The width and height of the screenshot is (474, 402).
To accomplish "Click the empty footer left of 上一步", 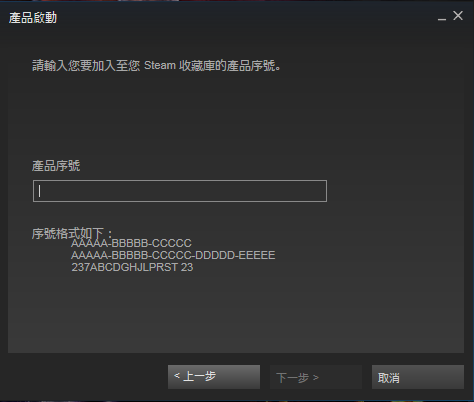I will tap(87, 377).
